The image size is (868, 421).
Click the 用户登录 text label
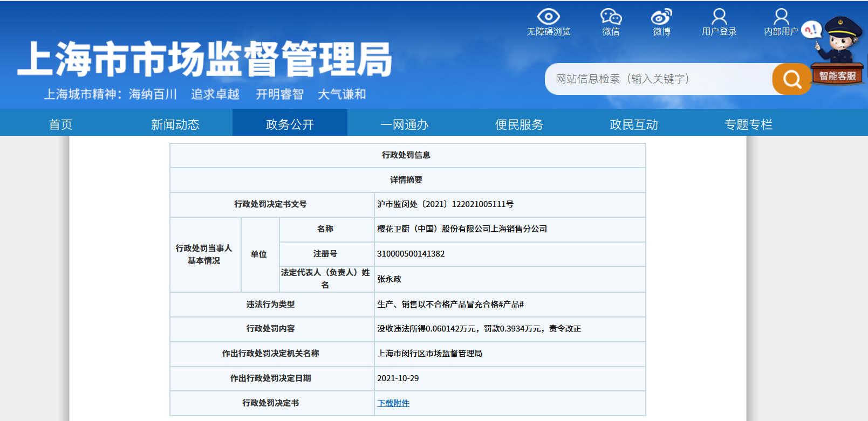pos(719,32)
